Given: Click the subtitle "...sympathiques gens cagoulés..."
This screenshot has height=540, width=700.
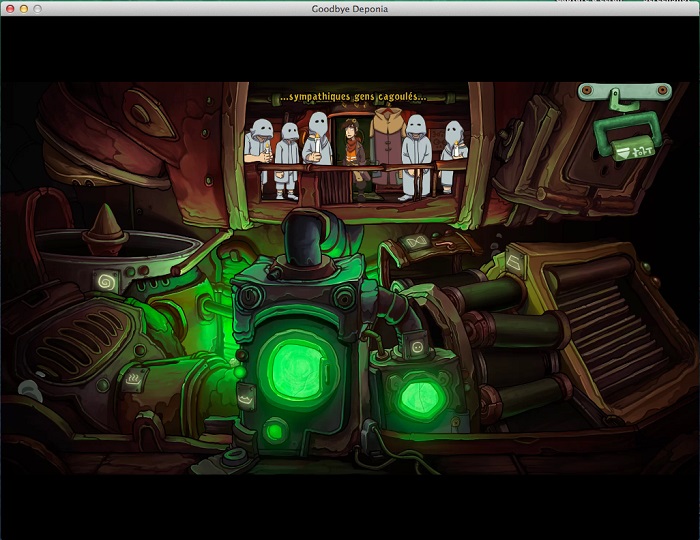Looking at the screenshot, I should (353, 97).
